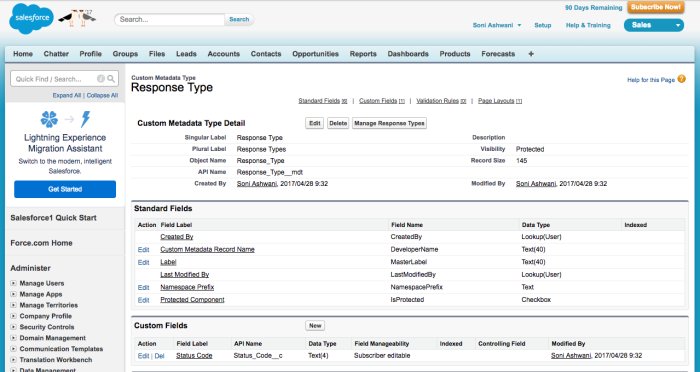Click the Salesforce cloud logo
Screen dimensions: 700x372
pos(31,18)
